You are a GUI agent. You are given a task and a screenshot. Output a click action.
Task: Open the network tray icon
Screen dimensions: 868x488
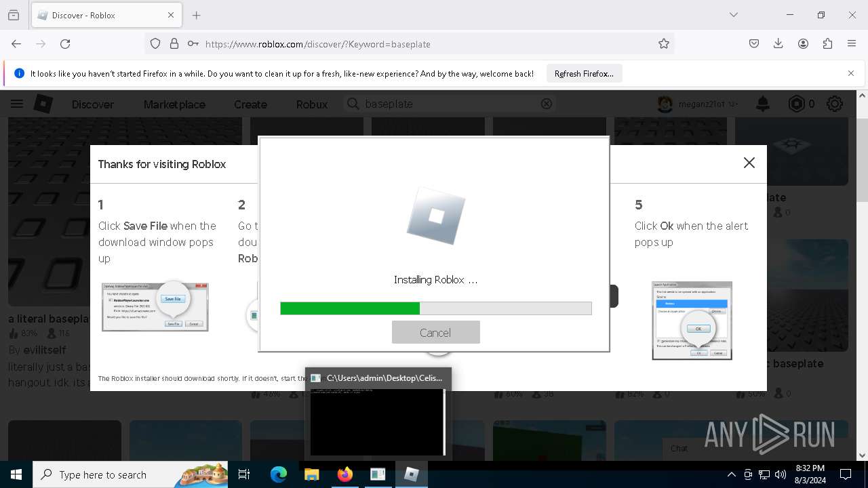[764, 474]
